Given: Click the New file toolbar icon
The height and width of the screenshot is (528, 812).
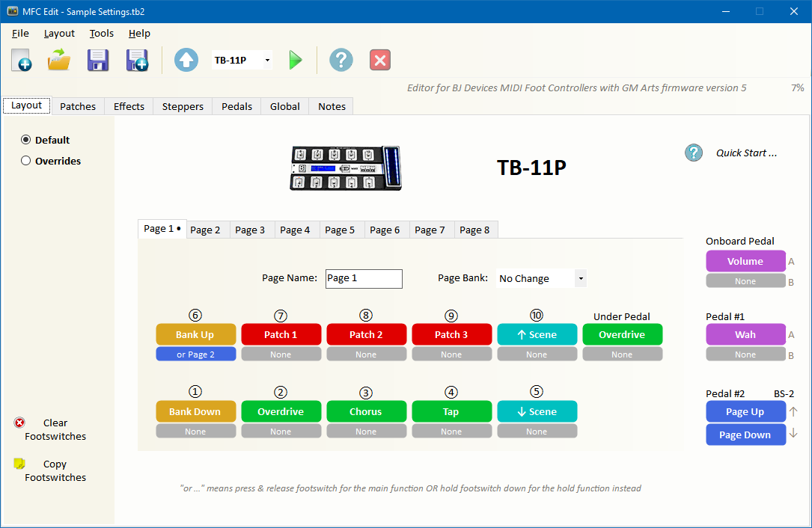Looking at the screenshot, I should (21, 60).
